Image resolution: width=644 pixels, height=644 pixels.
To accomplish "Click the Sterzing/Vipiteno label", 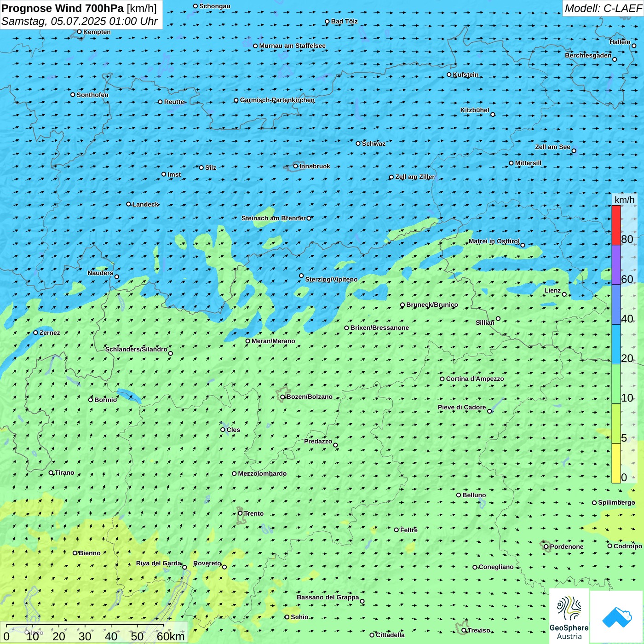I will pos(331,279).
